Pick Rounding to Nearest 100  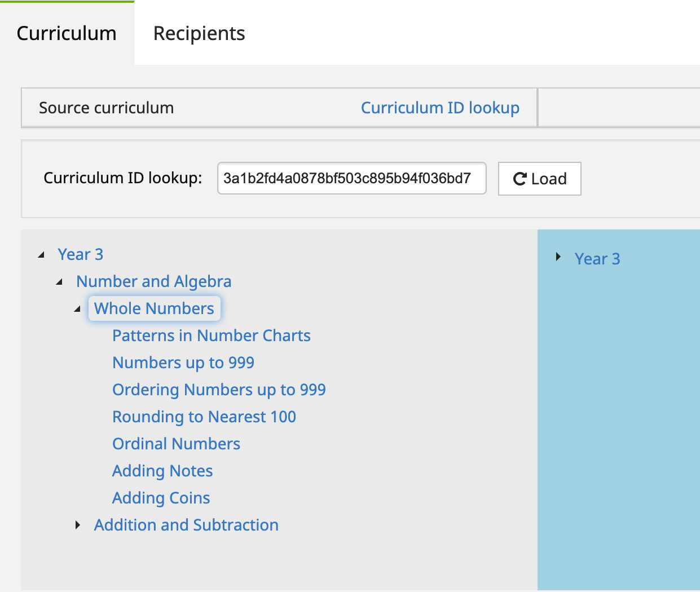click(x=204, y=417)
